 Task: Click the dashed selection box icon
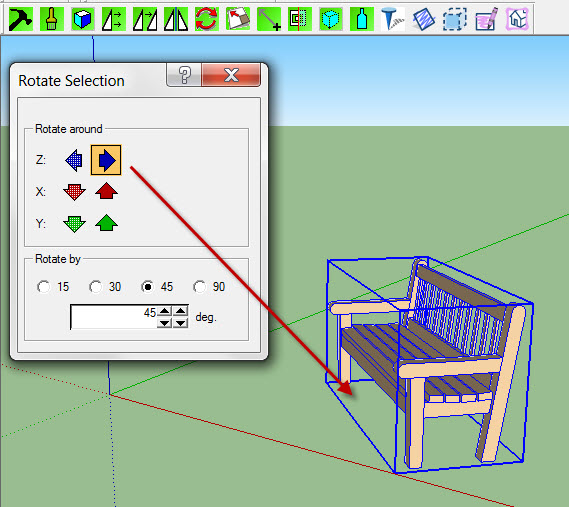tap(455, 19)
